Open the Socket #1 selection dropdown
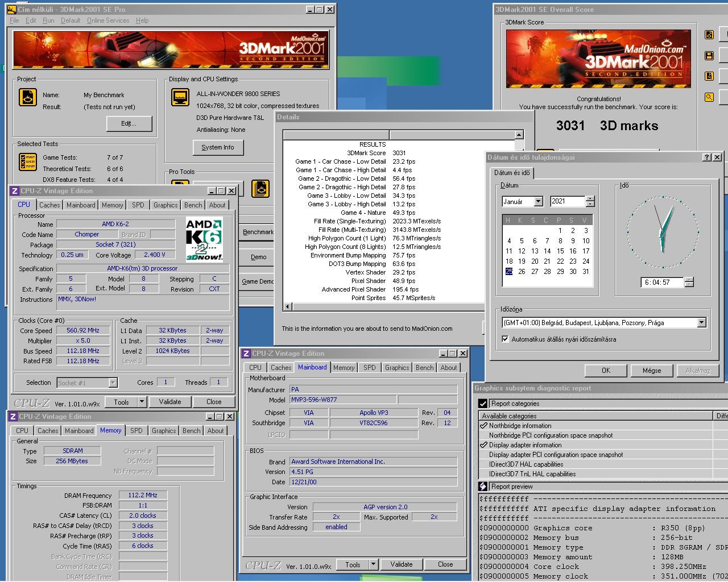This screenshot has height=582, width=728. tap(113, 383)
